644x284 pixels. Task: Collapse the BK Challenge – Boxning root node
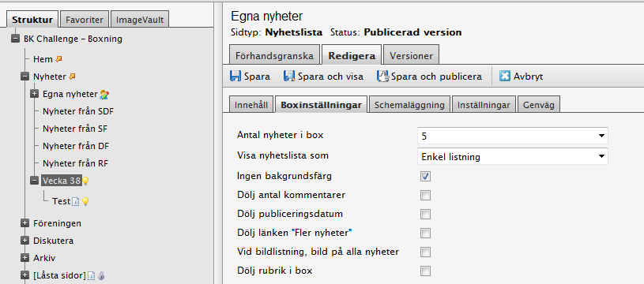click(16, 39)
